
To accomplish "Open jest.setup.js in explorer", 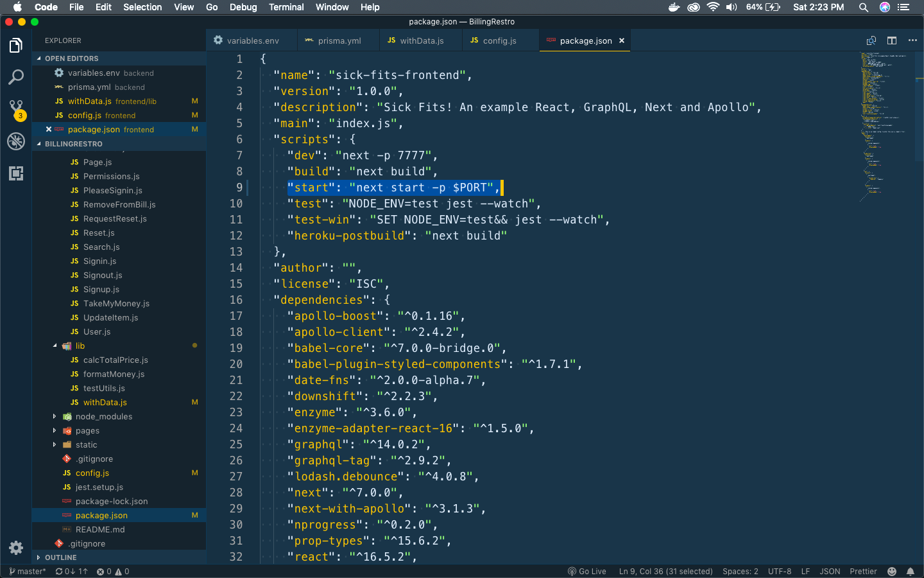I will [x=99, y=487].
